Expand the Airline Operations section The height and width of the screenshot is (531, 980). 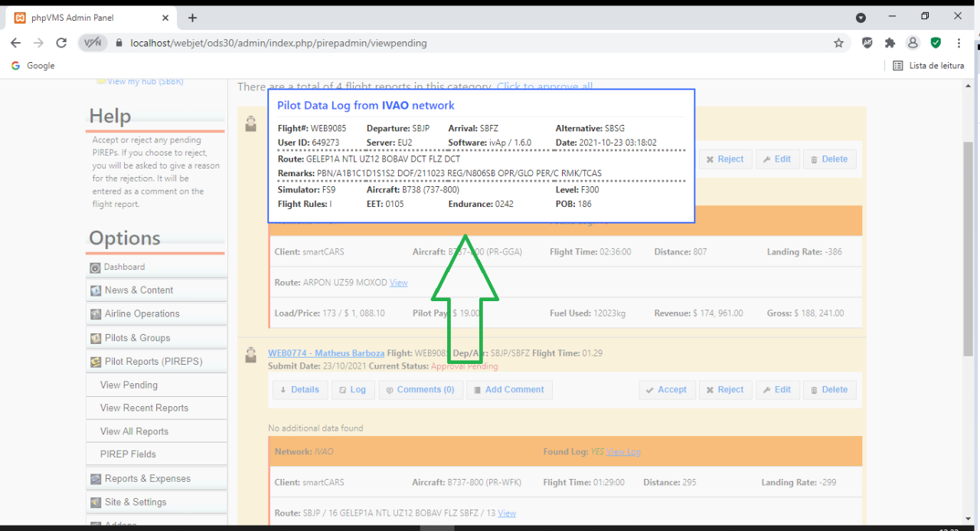click(x=142, y=314)
